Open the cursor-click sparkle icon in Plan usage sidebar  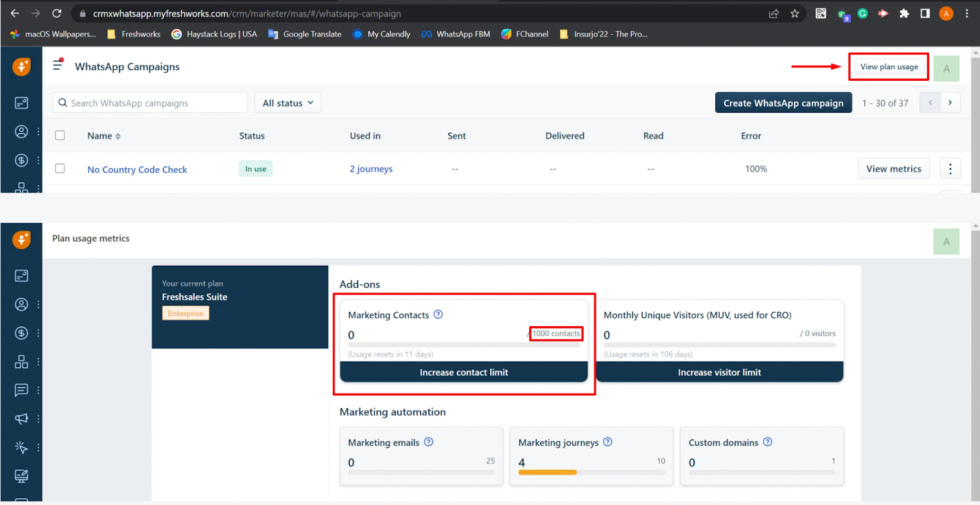[21, 447]
